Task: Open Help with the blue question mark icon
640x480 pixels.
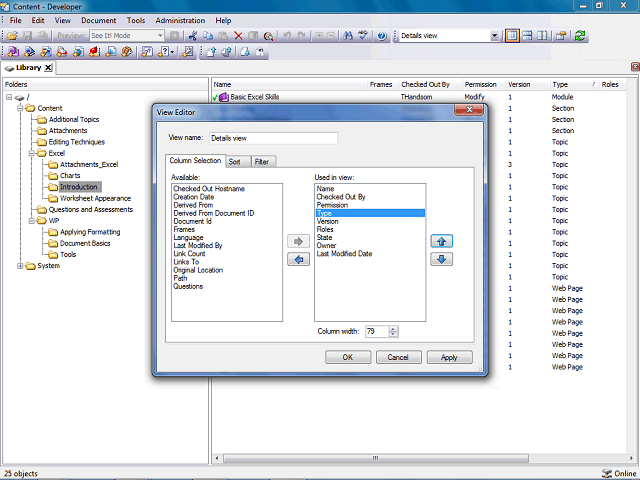Action: point(382,36)
